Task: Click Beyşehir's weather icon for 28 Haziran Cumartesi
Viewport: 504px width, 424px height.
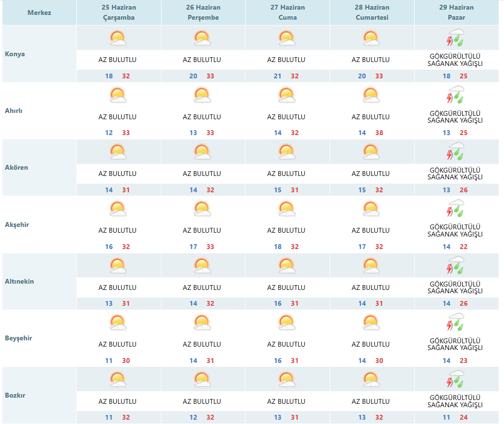Action: [x=371, y=323]
